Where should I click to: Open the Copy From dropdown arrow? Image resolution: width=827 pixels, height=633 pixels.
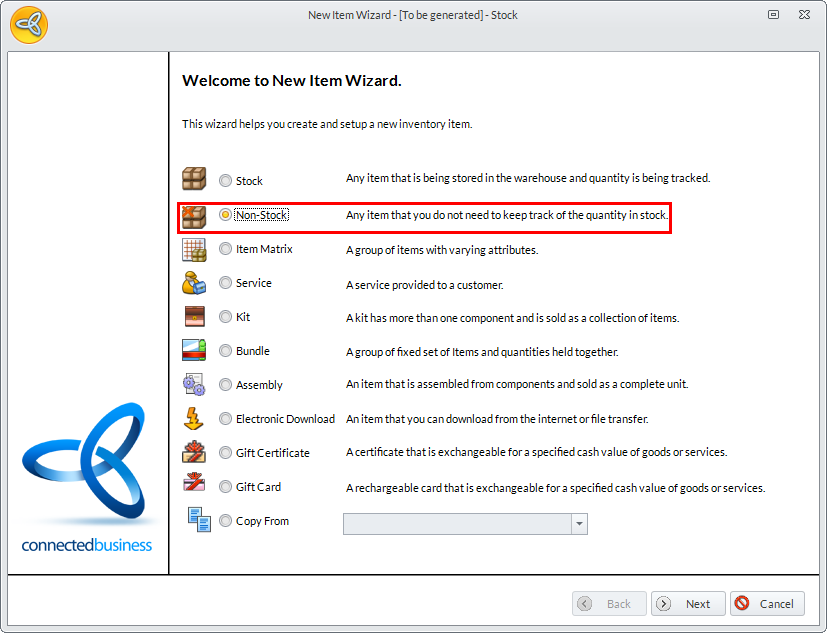point(579,524)
